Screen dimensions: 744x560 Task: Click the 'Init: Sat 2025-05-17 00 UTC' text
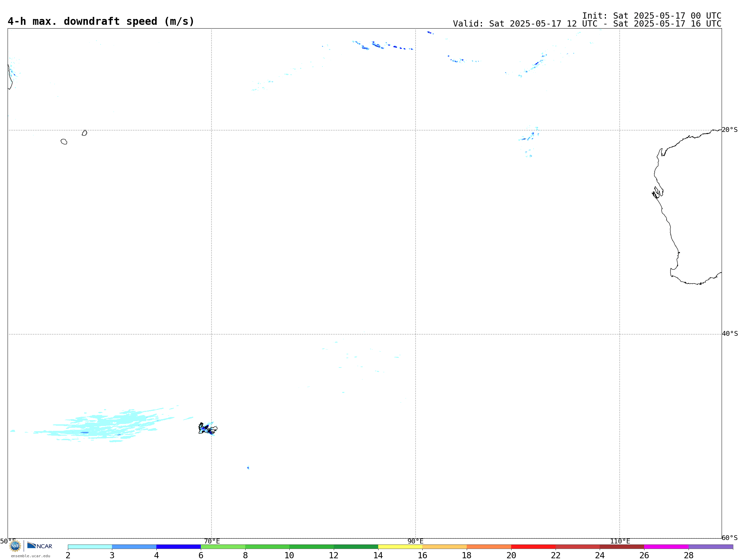652,16
